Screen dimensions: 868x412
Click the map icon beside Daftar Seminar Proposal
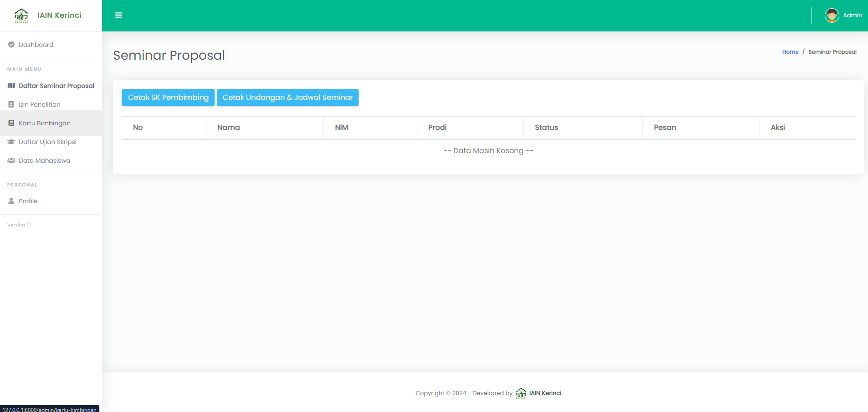[x=11, y=86]
